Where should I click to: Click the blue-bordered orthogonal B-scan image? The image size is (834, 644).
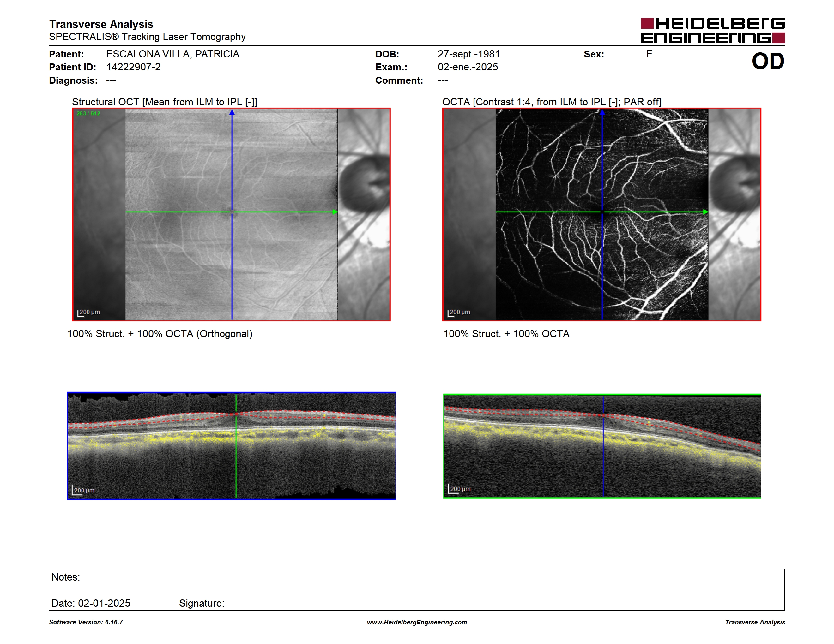point(232,446)
